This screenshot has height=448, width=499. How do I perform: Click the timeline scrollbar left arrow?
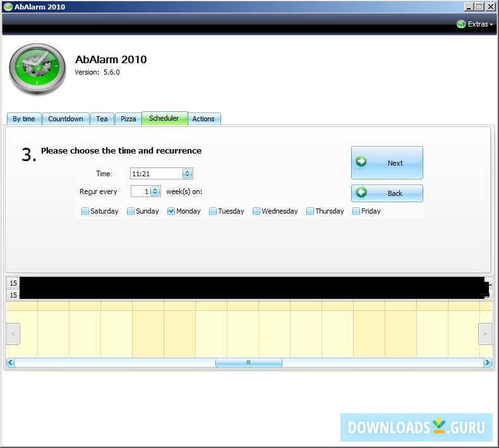(11, 363)
